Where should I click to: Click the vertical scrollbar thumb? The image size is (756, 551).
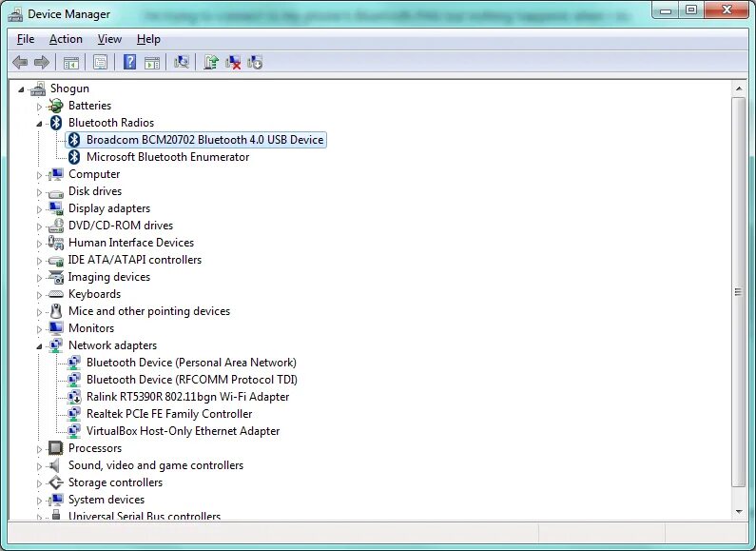point(738,292)
